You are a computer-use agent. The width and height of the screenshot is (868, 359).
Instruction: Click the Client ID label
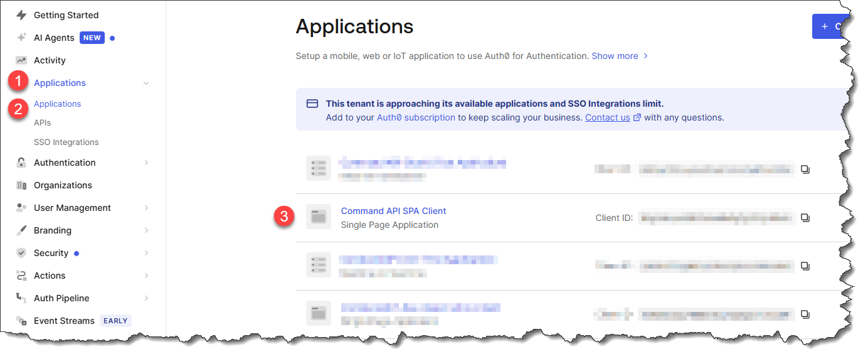(614, 218)
